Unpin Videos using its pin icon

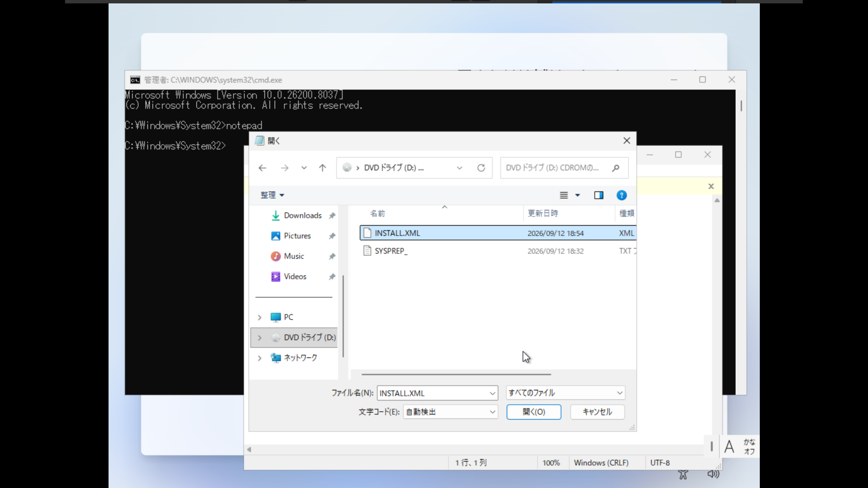pos(332,276)
